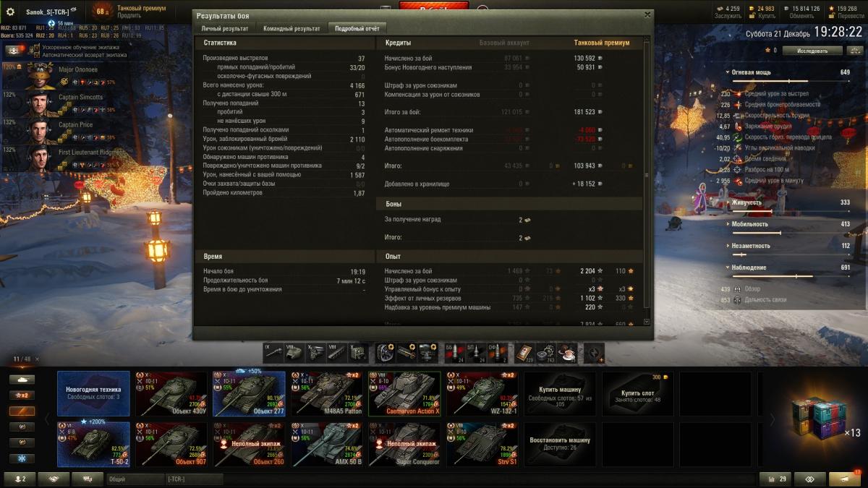Collapse the Огневая мощь parameters section
Screen dimensions: 868x488
(728, 72)
